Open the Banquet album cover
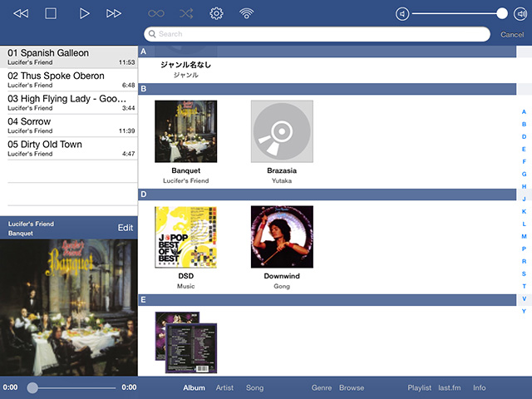Viewport: 532px width, 399px height. pyautogui.click(x=186, y=131)
